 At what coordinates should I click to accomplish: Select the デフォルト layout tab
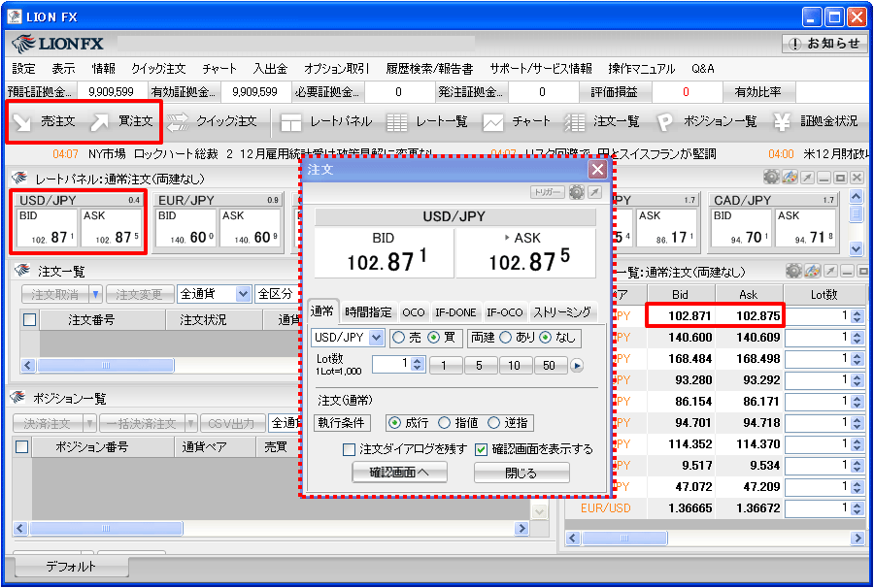pyautogui.click(x=71, y=567)
